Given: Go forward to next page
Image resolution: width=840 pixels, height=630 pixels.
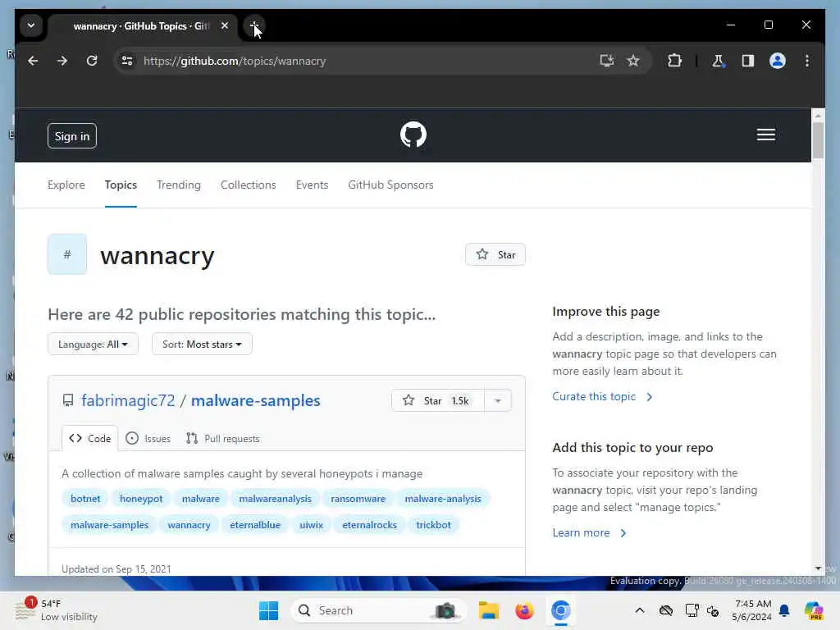Looking at the screenshot, I should (x=62, y=61).
